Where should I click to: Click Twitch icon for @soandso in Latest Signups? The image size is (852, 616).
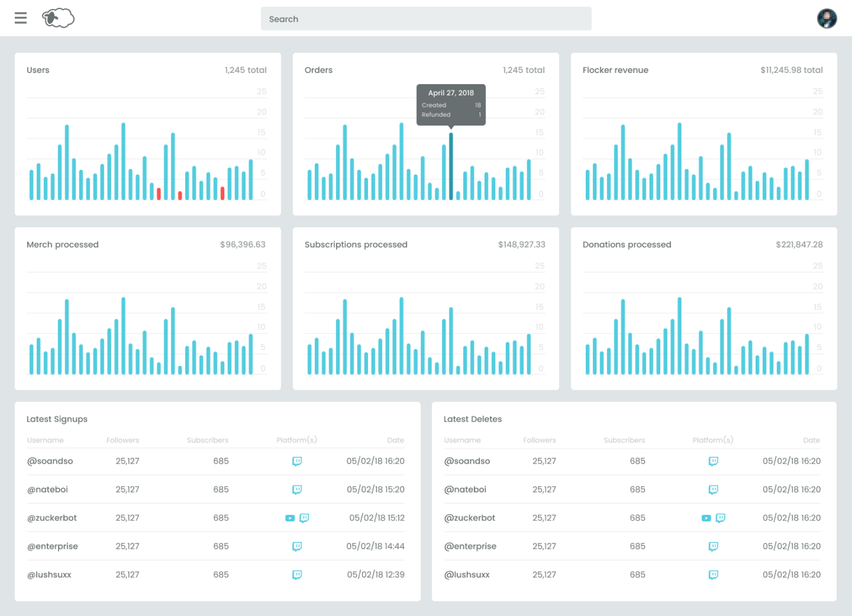[297, 461]
